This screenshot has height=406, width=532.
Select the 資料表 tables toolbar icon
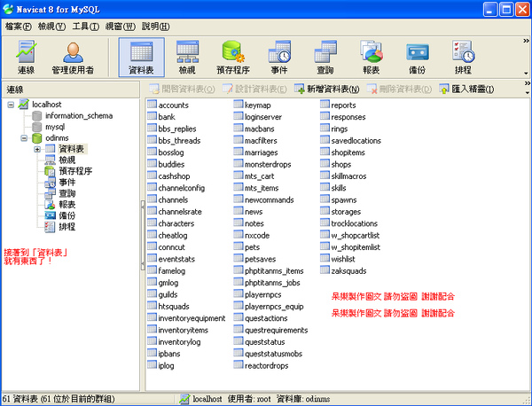pyautogui.click(x=142, y=57)
